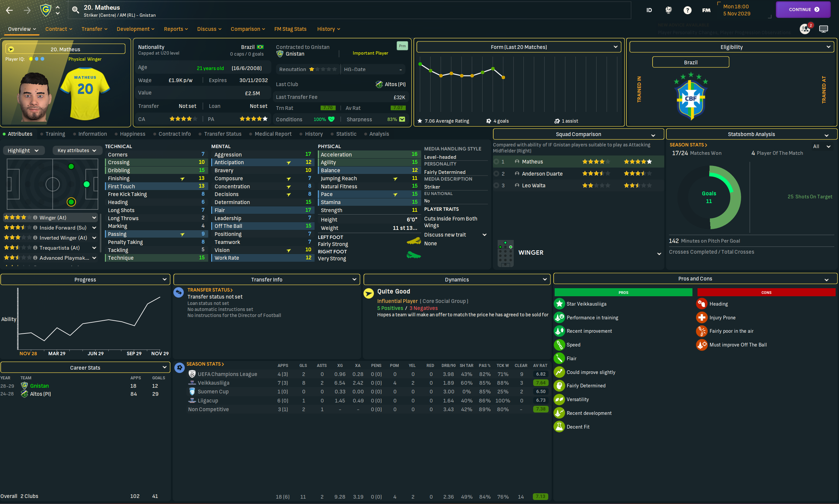Viewport: 839px width, 504px height.
Task: Open the FM menu icon
Action: point(706,10)
